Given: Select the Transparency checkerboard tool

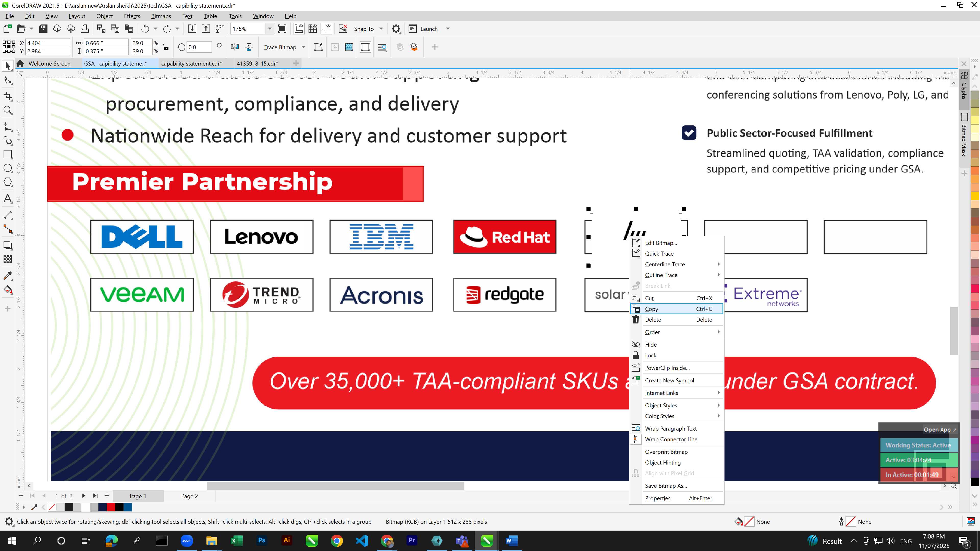Looking at the screenshot, I should (x=8, y=259).
